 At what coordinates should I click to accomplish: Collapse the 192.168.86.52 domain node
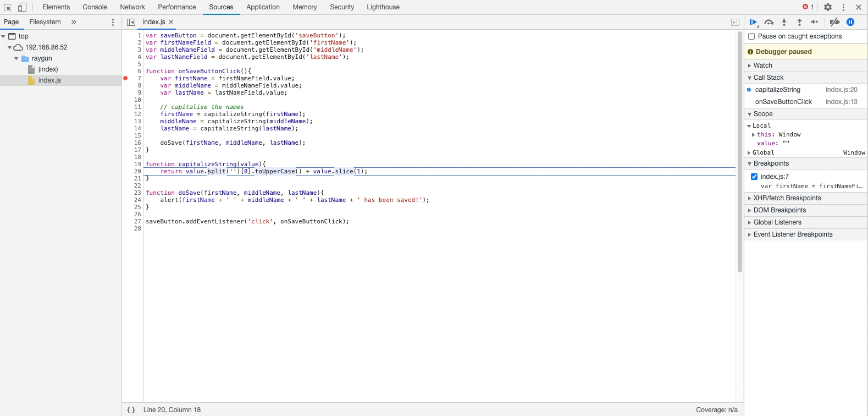click(9, 47)
